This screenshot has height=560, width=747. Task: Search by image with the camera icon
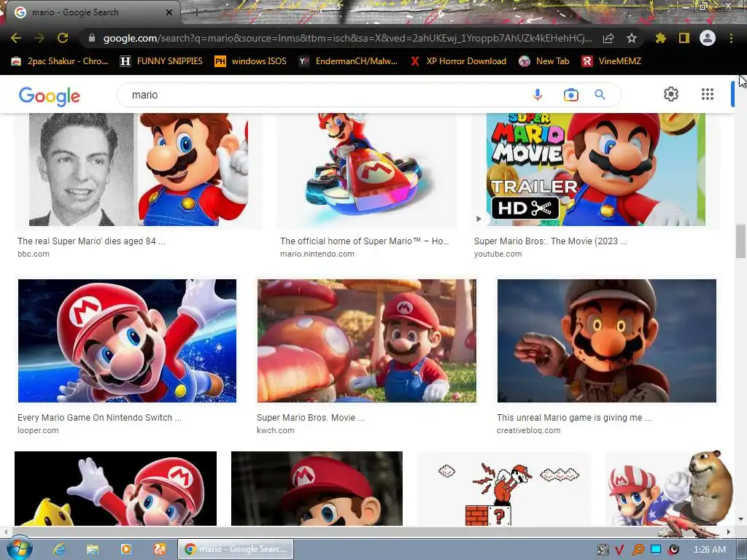(570, 95)
